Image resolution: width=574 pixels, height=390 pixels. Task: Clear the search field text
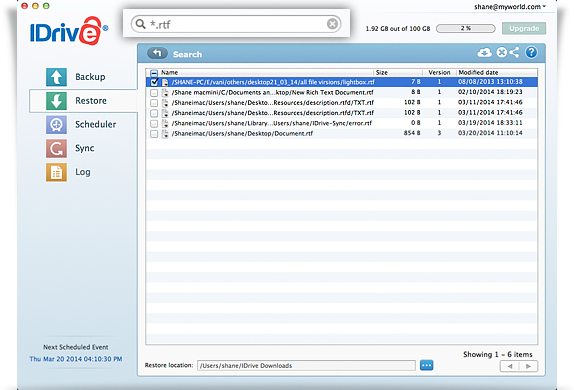pyautogui.click(x=332, y=24)
